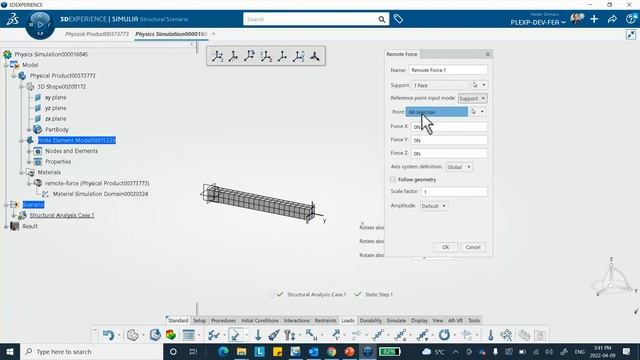Screen dimensions: 640x360
Task: Close the Remote Force dialog
Action: [x=487, y=54]
